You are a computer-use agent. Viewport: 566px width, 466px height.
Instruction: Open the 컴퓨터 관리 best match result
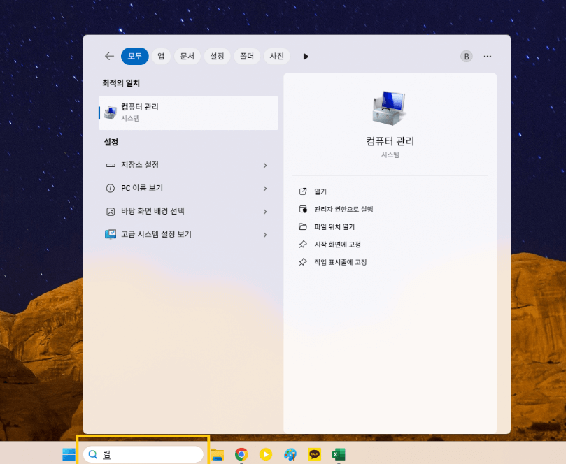click(188, 113)
